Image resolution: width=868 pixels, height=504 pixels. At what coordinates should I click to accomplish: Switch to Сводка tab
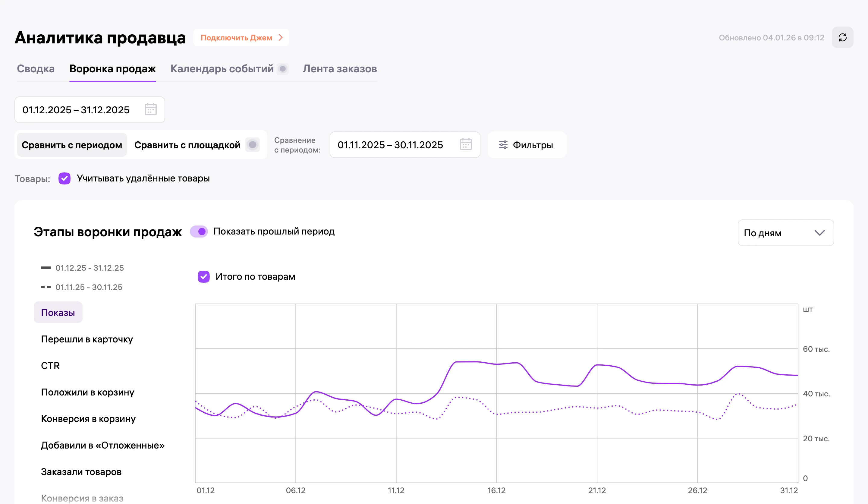coord(36,69)
